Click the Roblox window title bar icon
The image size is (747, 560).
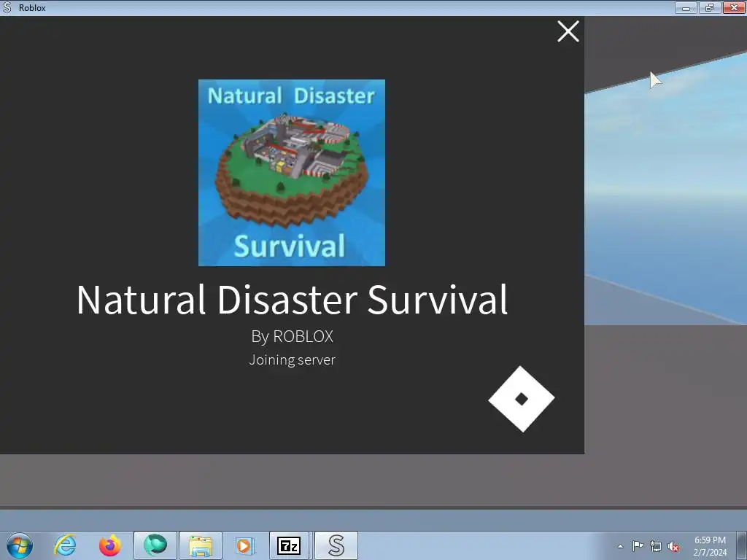point(7,7)
